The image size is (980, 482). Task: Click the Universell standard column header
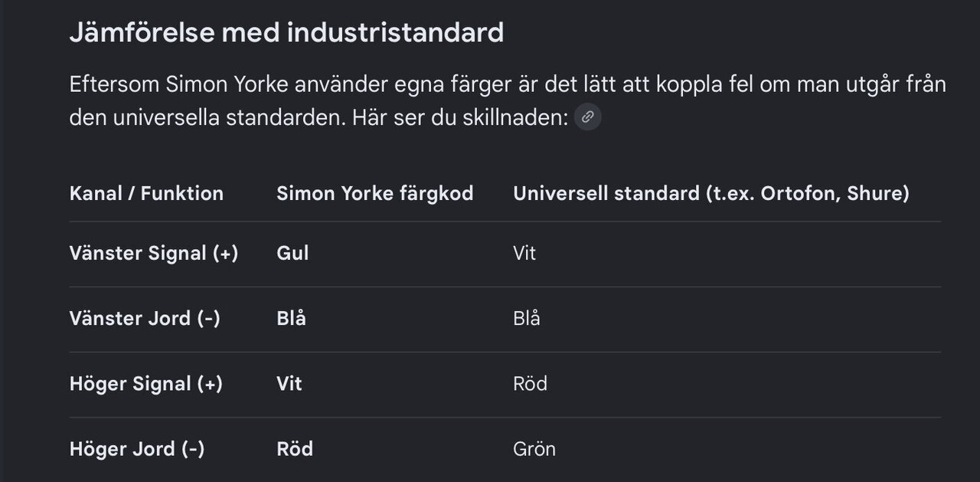(711, 193)
